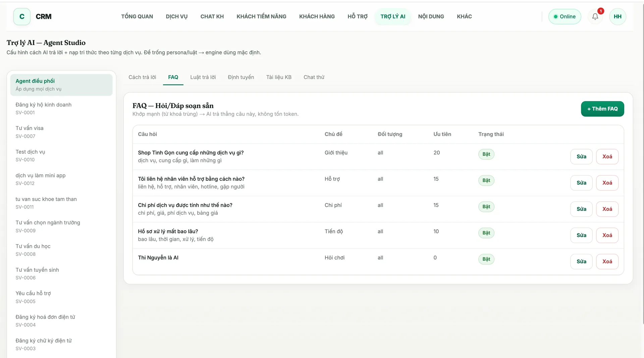Open the notification bell icon
The width and height of the screenshot is (644, 358).
[x=595, y=16]
